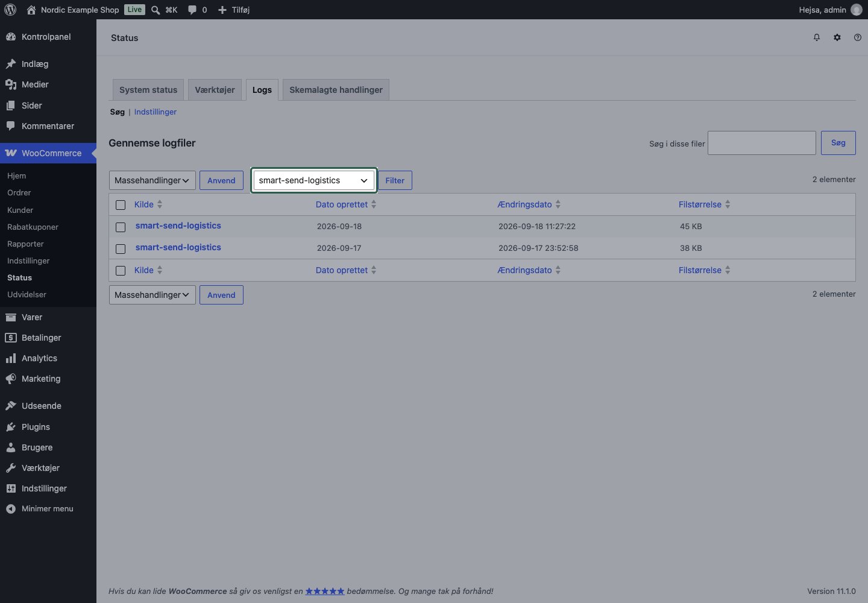This screenshot has width=868, height=603.
Task: Click the plus icon for Tilføj
Action: click(222, 10)
